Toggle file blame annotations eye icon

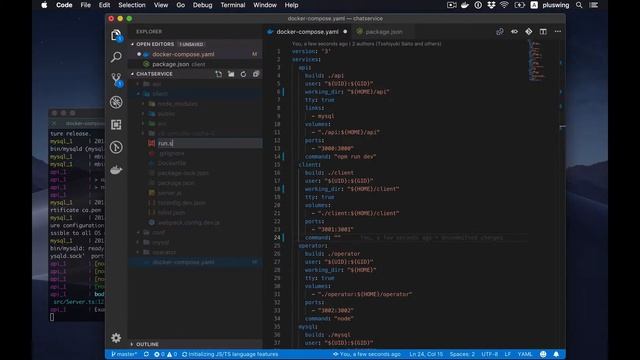click(514, 31)
